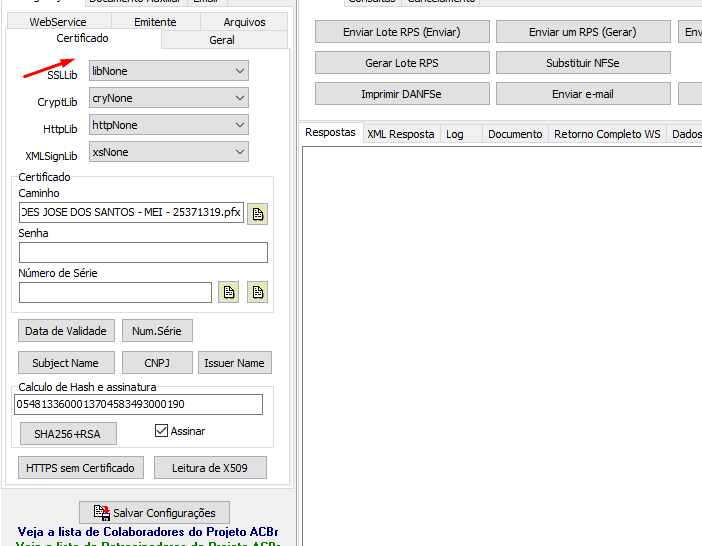702x546 pixels.
Task: Click the Leitura de X509 button
Action: (210, 468)
